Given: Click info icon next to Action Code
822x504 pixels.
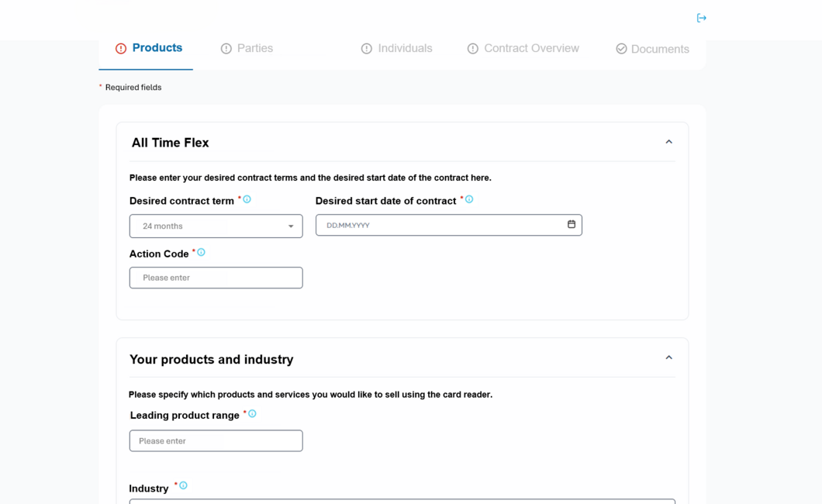Looking at the screenshot, I should [201, 252].
